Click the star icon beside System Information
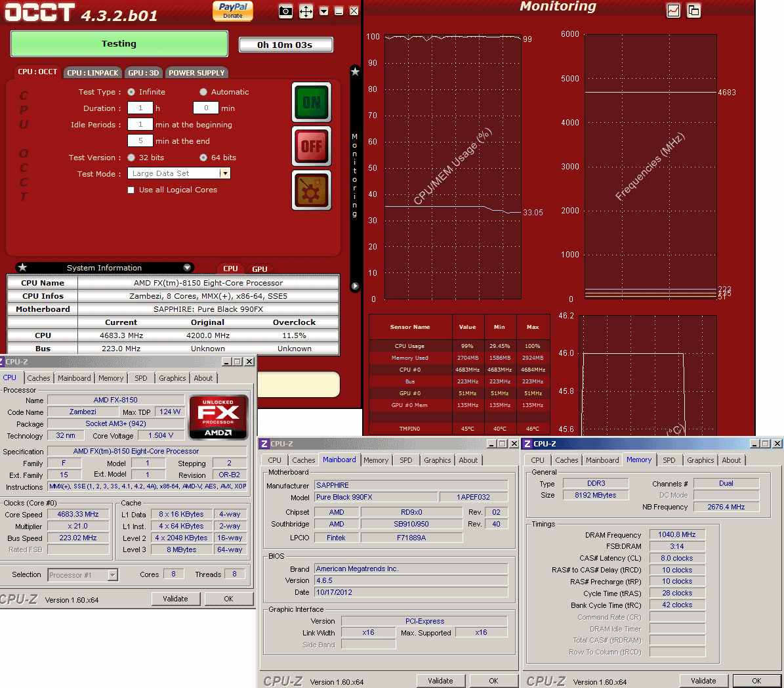Viewport: 784px width, 688px height. point(22,267)
